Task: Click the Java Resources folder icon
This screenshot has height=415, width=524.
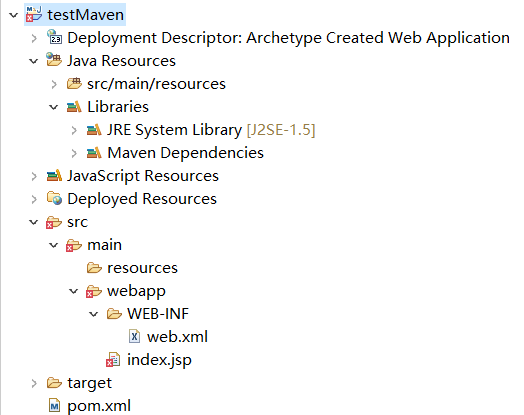Action: 54,60
